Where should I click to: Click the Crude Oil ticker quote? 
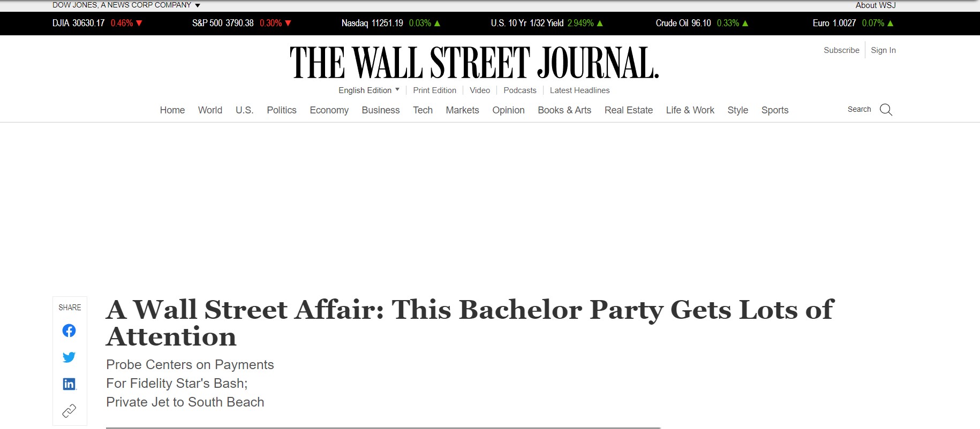point(702,24)
